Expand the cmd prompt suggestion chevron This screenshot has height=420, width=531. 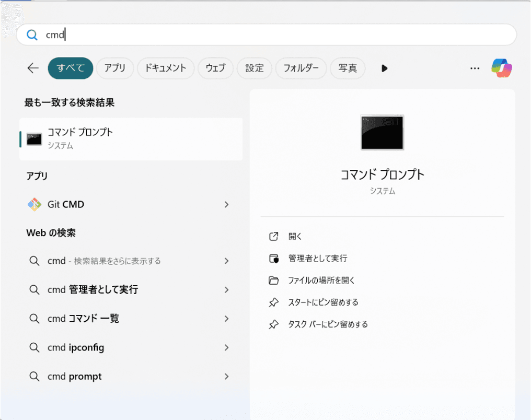[x=226, y=376]
